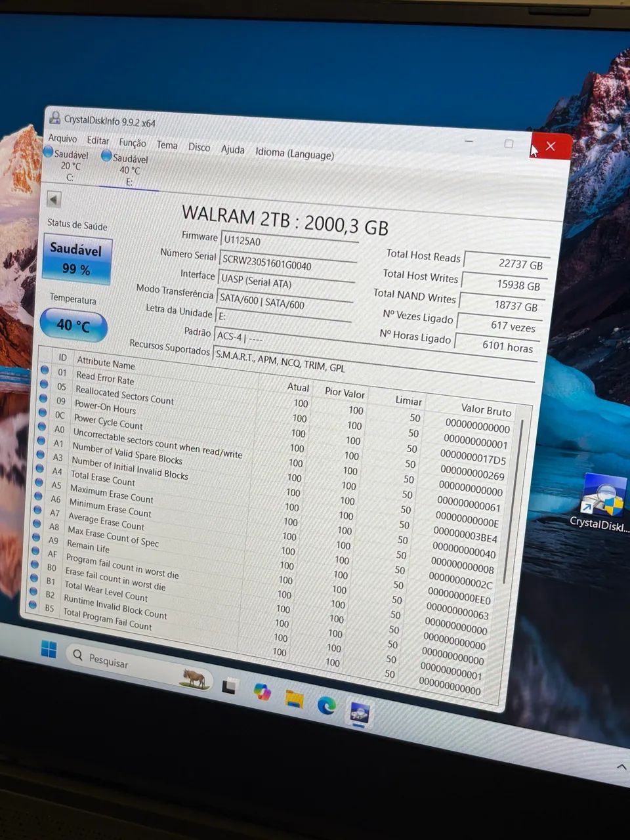Click the serial number field SCRW23051601G0040
The width and height of the screenshot is (630, 840).
coord(287,264)
